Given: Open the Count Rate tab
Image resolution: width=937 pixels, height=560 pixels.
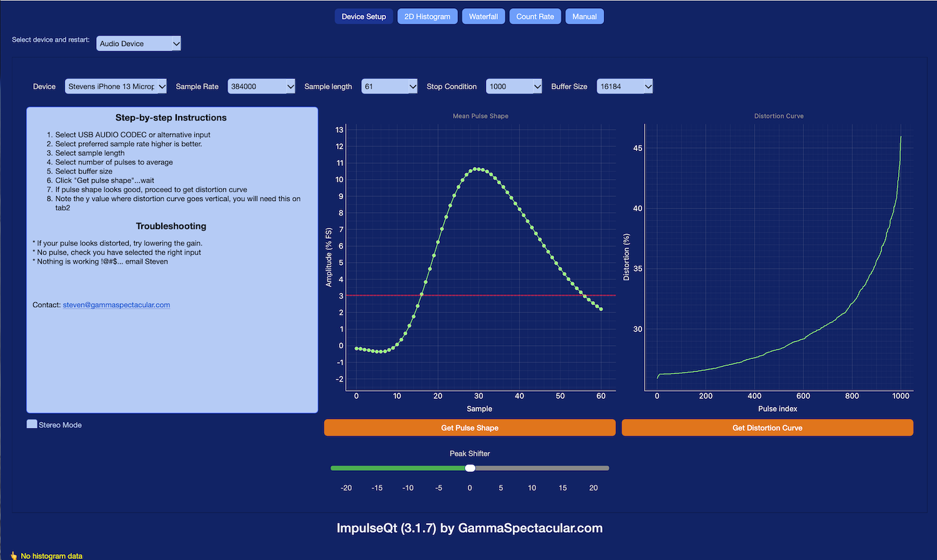Looking at the screenshot, I should coord(535,17).
